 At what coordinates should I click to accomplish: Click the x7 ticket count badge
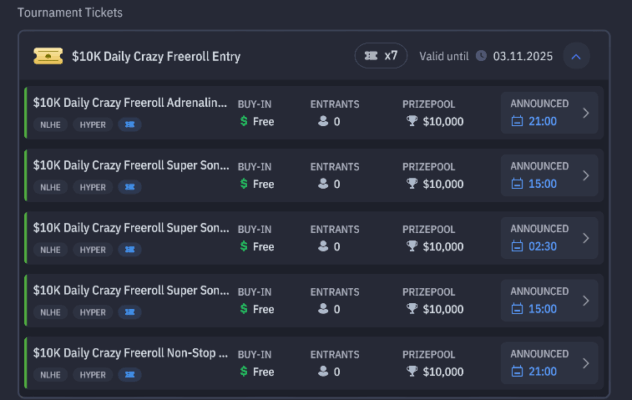pyautogui.click(x=381, y=56)
